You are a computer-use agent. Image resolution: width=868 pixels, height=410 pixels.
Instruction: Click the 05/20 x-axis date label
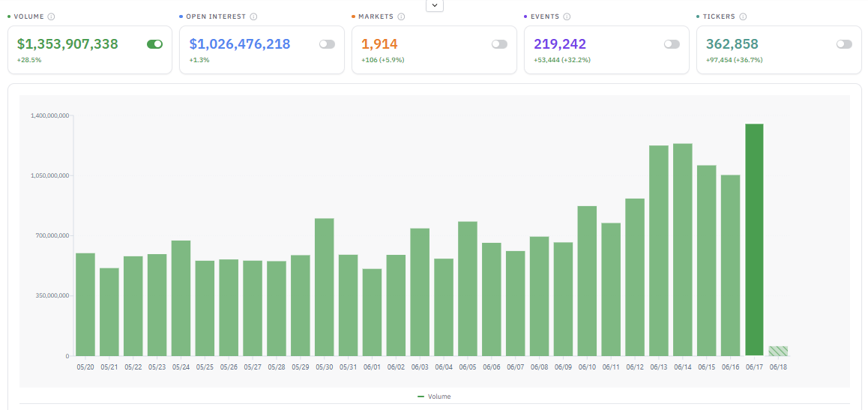[x=85, y=367]
